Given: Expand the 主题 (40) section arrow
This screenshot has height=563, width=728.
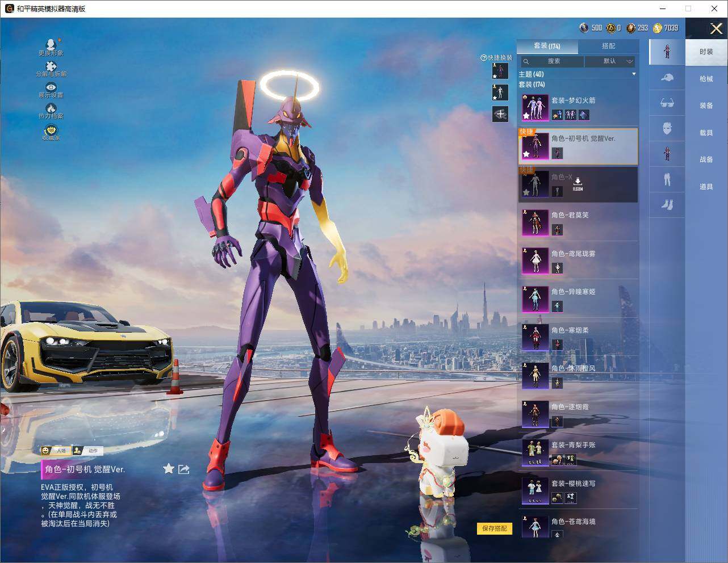Looking at the screenshot, I should tap(634, 74).
